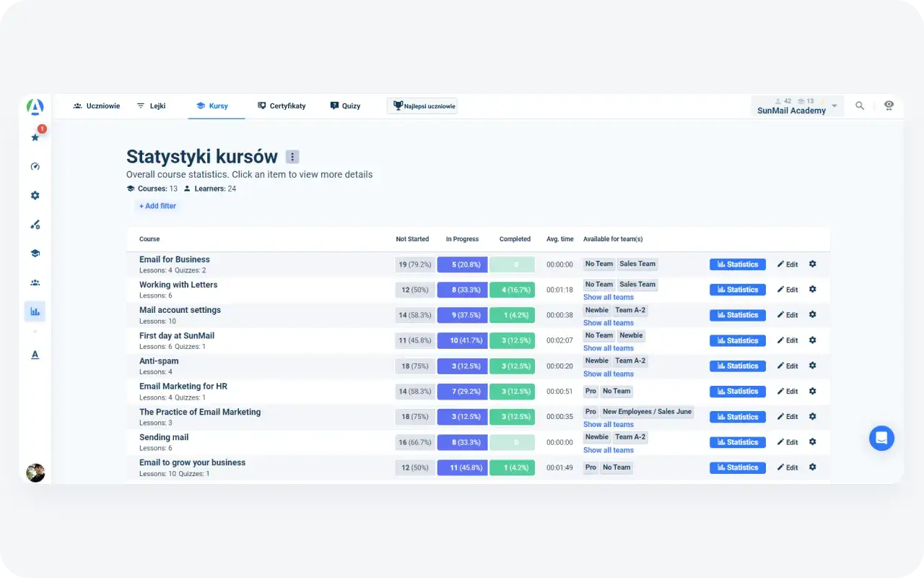Click the group users icon in sidebar
The image size is (924, 578).
[35, 282]
